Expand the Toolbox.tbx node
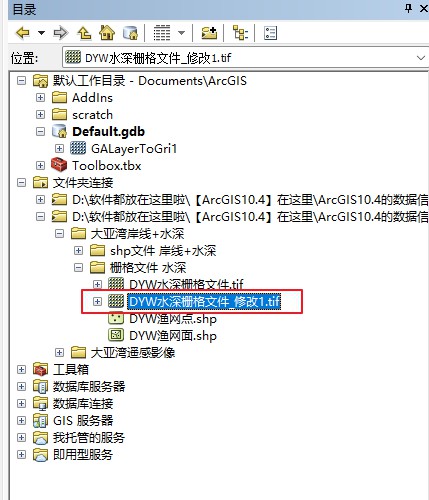The height and width of the screenshot is (500, 429). point(40,165)
